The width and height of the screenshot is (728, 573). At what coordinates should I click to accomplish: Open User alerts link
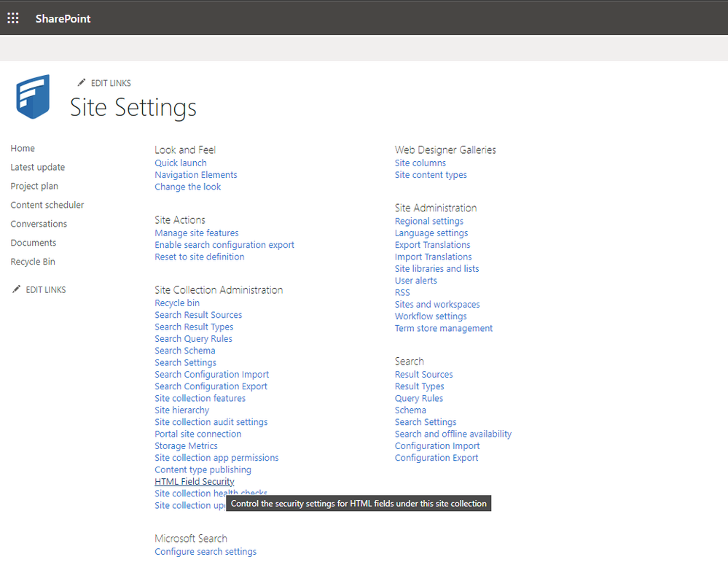(416, 281)
